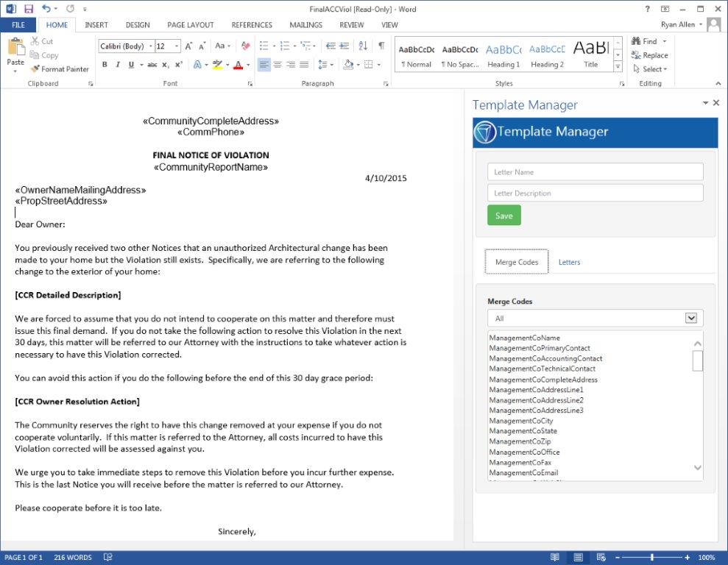
Task: Open the font size 12 dropdown
Action: click(x=177, y=46)
